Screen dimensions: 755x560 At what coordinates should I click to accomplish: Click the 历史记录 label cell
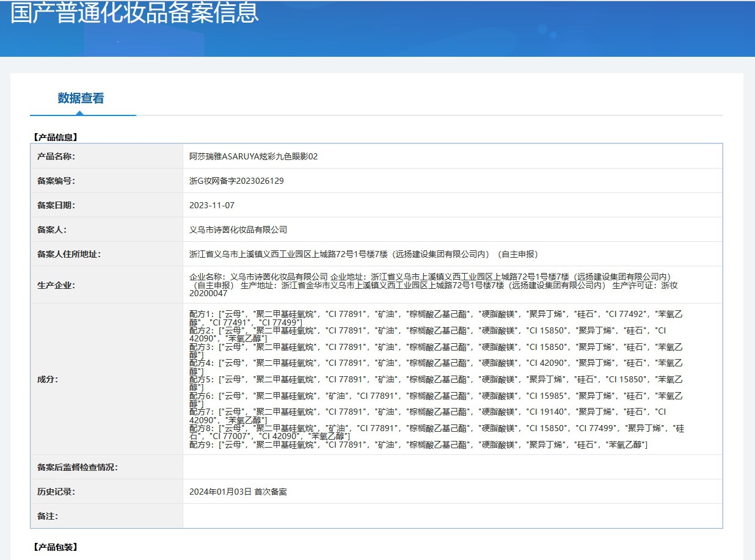pos(107,492)
